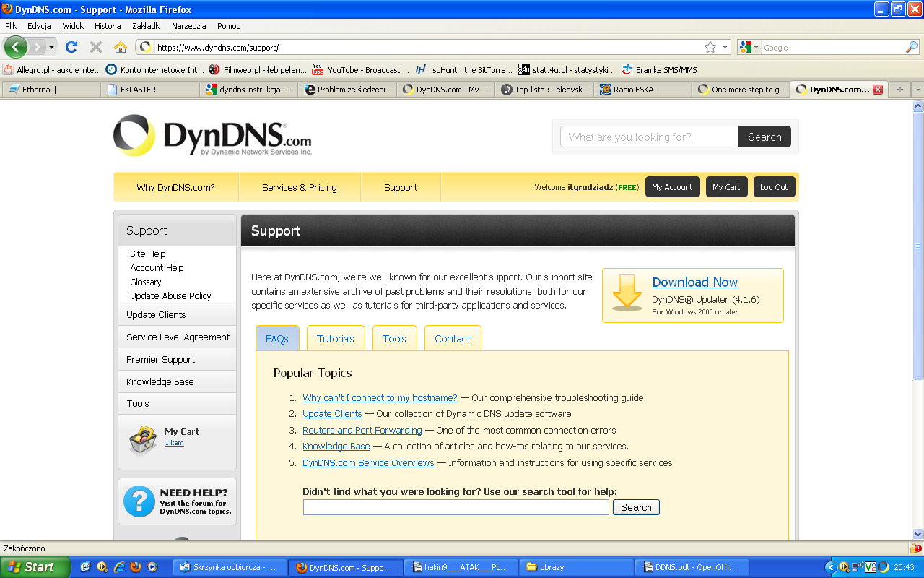Open the Plik menu
This screenshot has width=924, height=578.
(11, 26)
